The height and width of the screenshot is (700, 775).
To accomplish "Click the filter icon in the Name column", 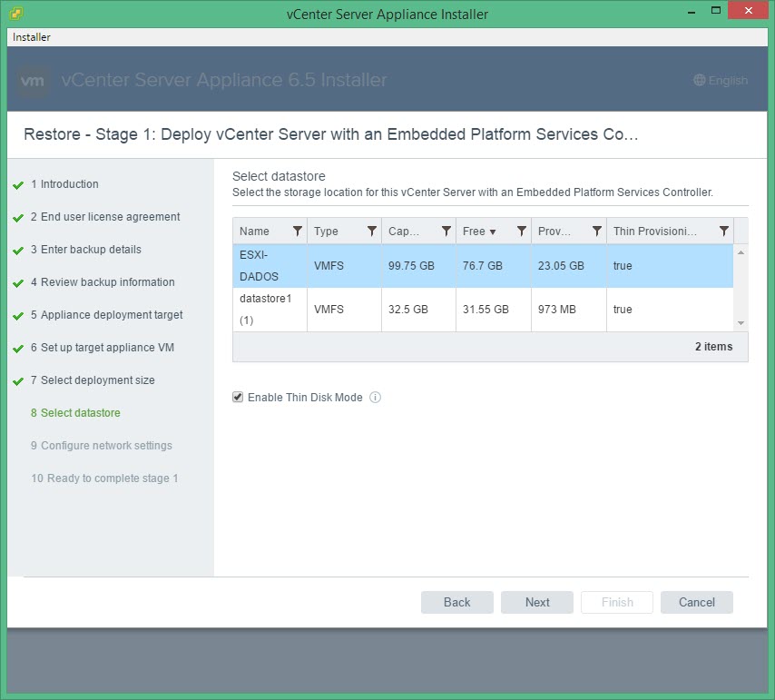I will tap(298, 232).
